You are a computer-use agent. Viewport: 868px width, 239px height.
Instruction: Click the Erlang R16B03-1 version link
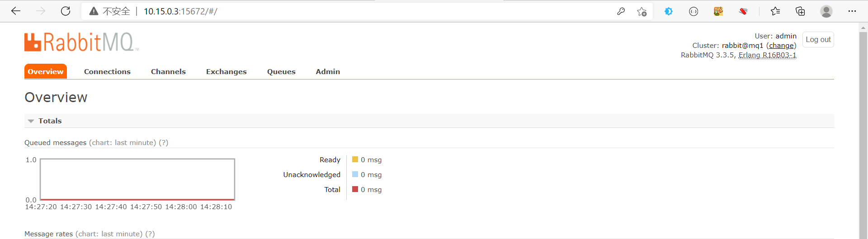(x=767, y=55)
